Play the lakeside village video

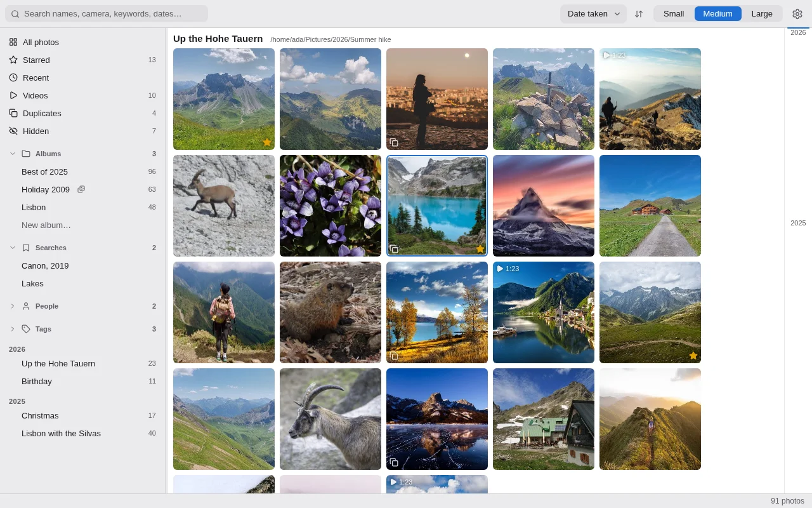pos(501,269)
